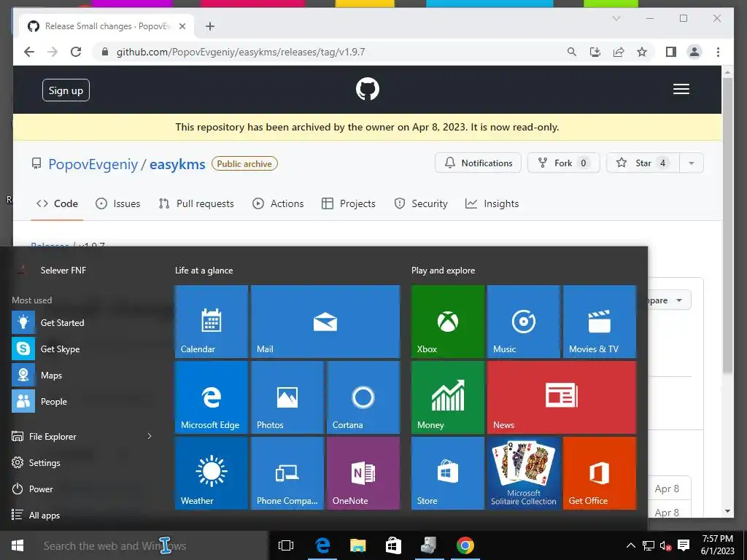Switch to the Issues tab

[x=117, y=203]
